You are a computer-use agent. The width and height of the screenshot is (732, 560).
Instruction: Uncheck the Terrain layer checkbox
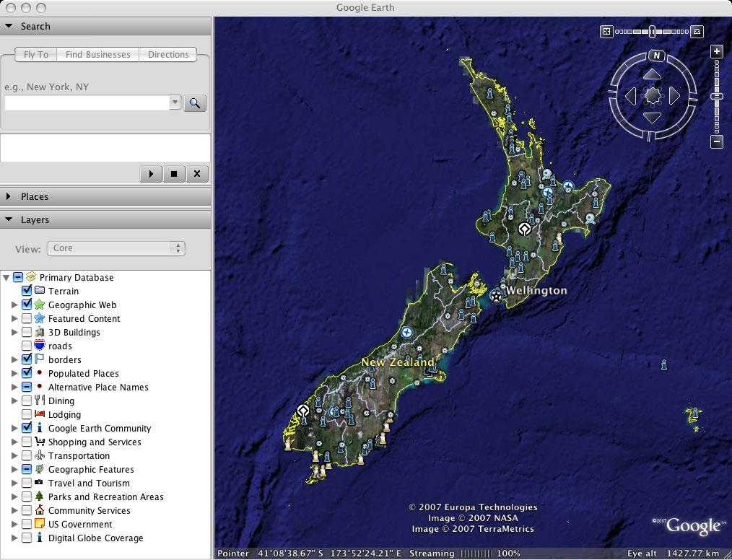pyautogui.click(x=27, y=290)
